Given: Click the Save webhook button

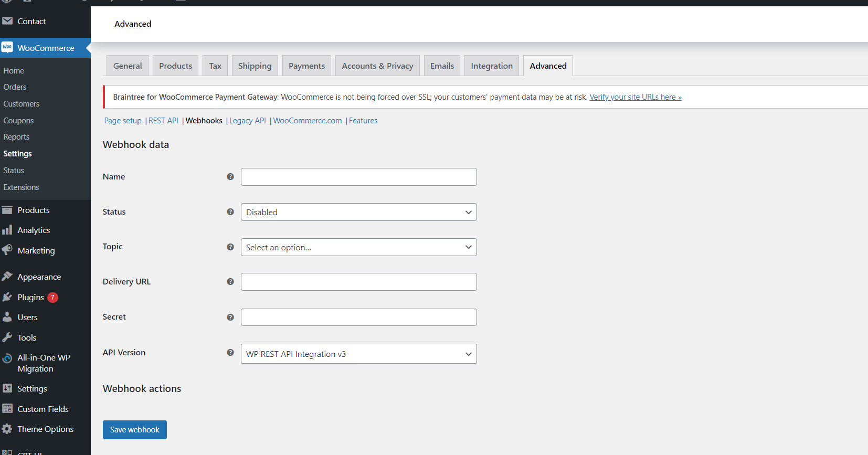Looking at the screenshot, I should (x=135, y=430).
